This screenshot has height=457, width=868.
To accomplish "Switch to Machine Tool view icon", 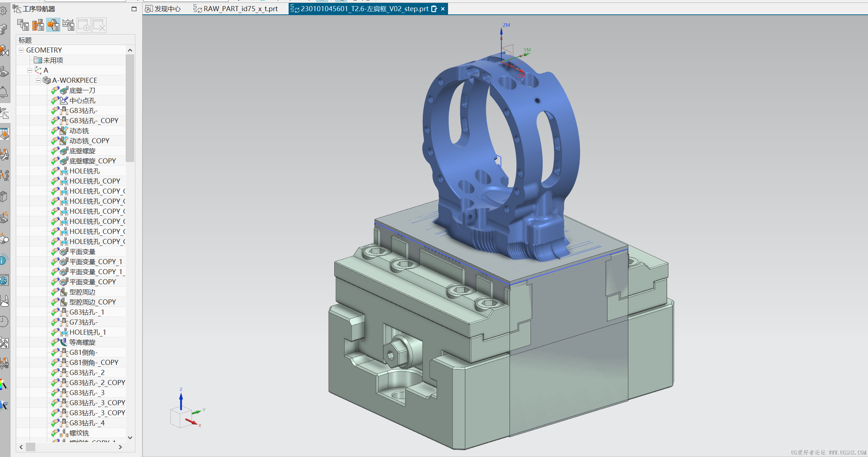I will [38, 25].
